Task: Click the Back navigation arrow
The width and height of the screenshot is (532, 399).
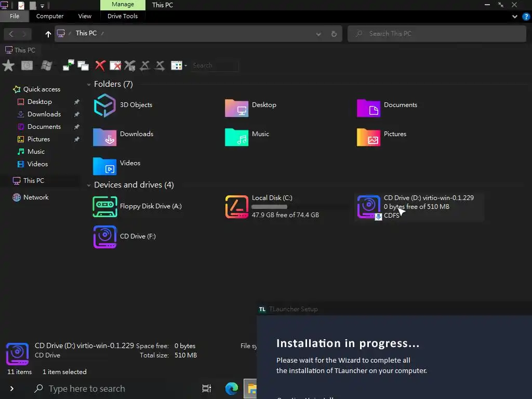Action: coord(11,34)
